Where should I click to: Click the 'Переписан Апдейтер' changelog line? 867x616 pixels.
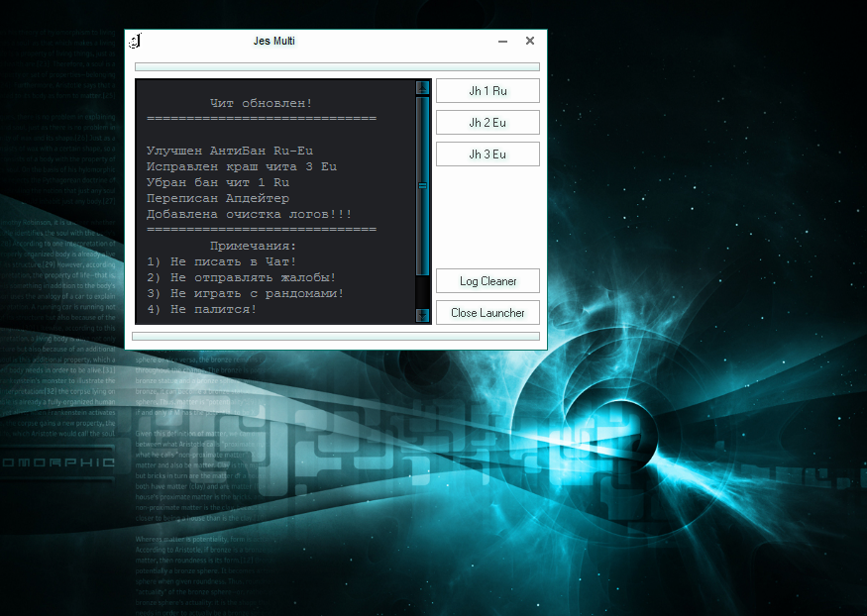point(218,198)
